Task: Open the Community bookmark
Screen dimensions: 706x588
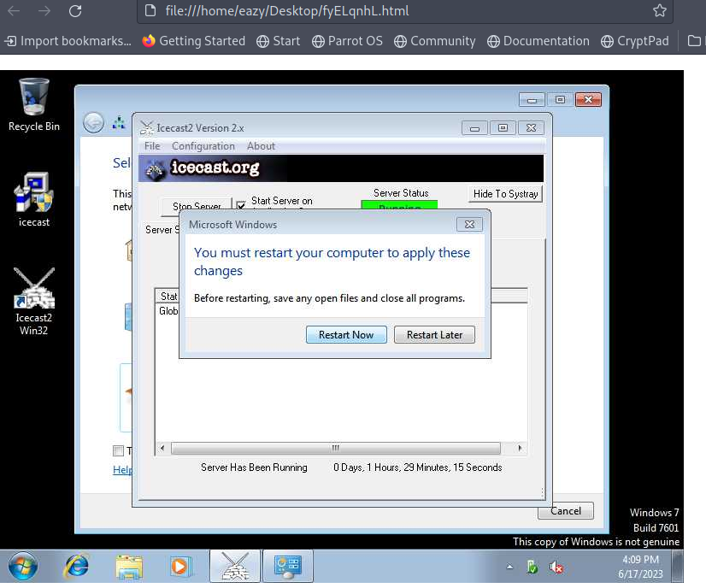Action: [x=434, y=41]
